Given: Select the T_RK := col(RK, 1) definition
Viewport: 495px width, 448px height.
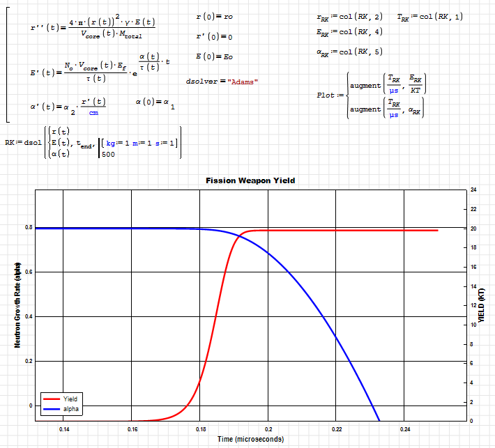Looking at the screenshot, I should click(x=429, y=17).
